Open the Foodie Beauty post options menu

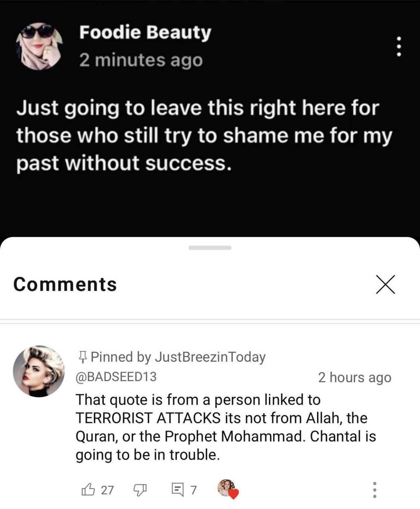(399, 46)
